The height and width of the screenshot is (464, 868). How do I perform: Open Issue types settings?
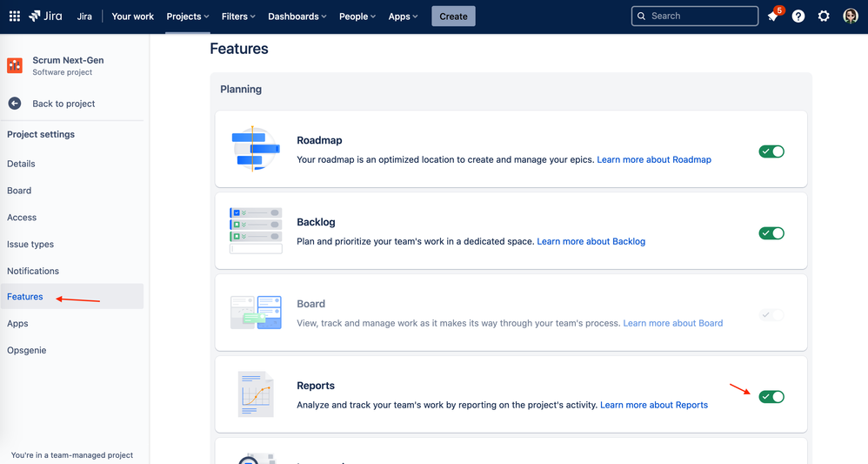click(x=30, y=244)
